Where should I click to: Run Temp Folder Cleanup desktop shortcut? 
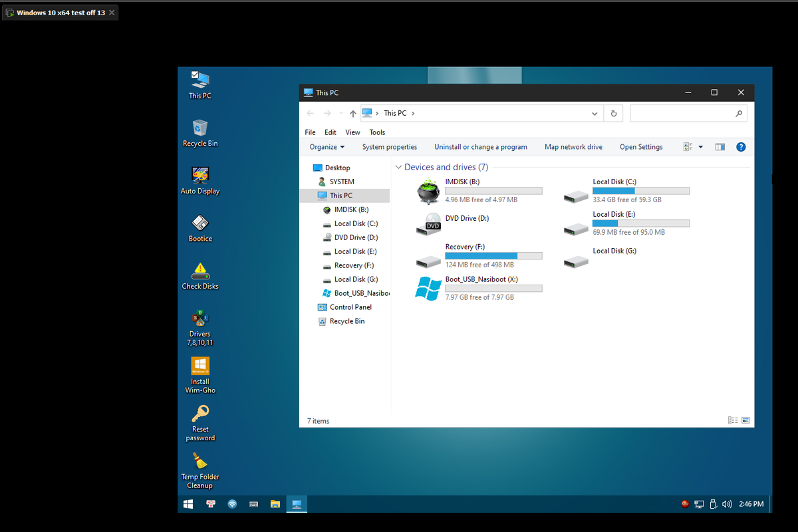click(200, 471)
